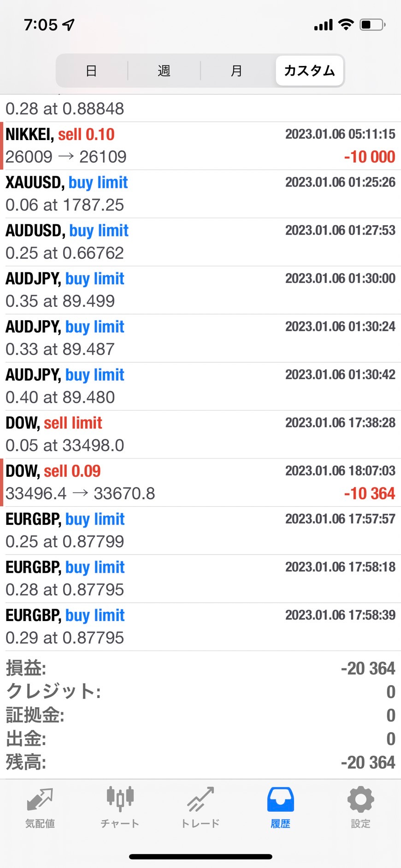Switch to the 週 period segment
The image size is (401, 868).
164,71
